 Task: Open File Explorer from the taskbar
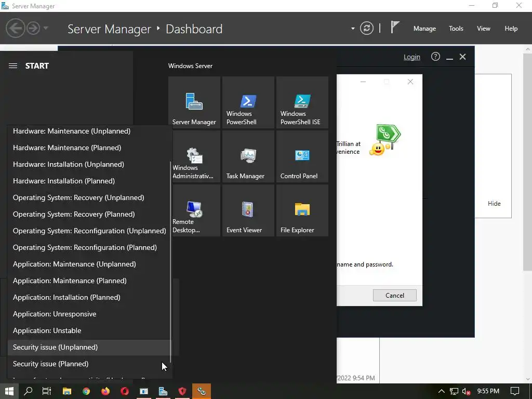tap(67, 391)
